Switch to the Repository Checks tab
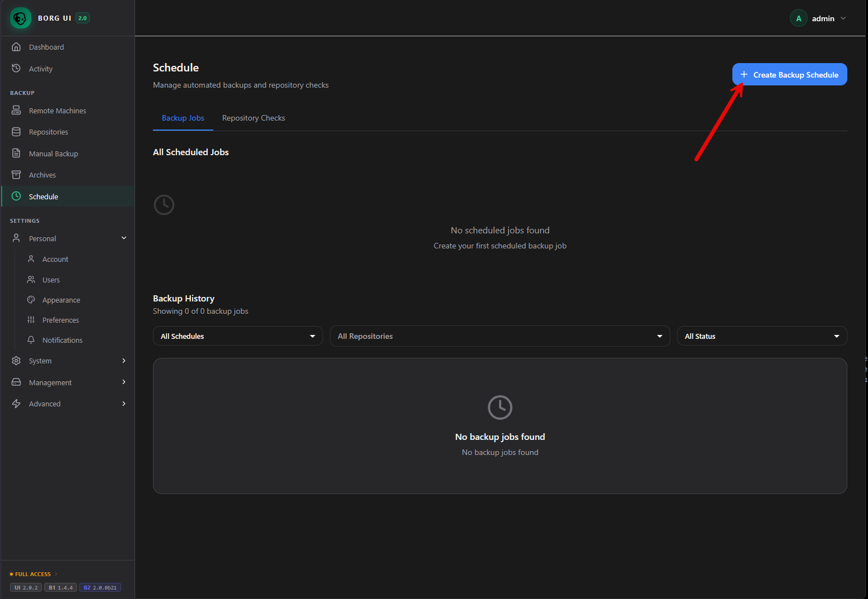This screenshot has width=868, height=599. (x=253, y=118)
